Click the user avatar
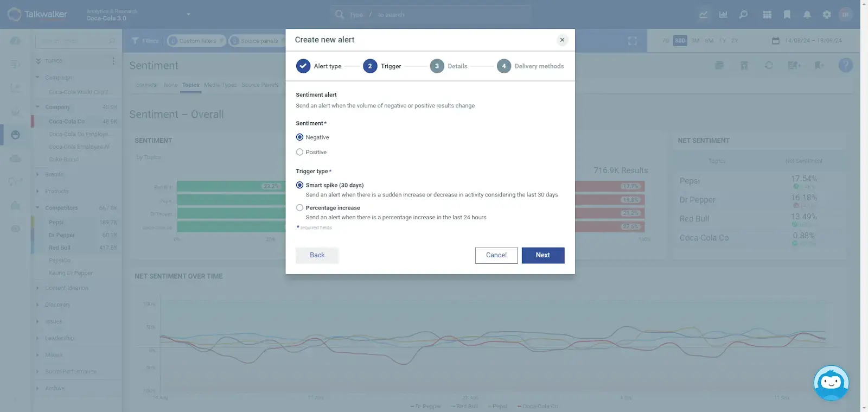The image size is (868, 412). tap(845, 15)
